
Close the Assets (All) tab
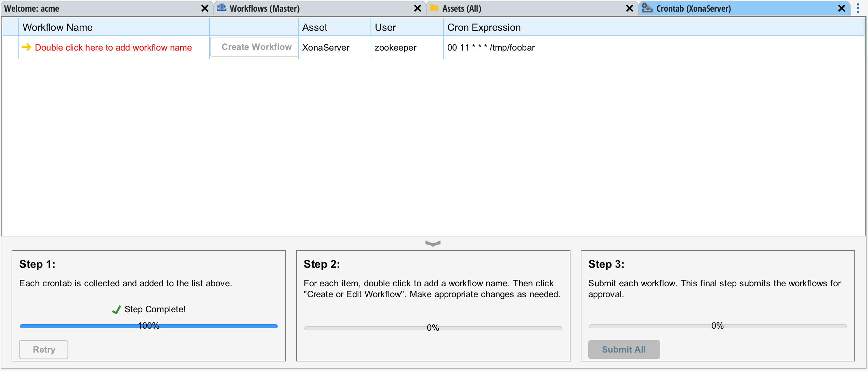click(629, 8)
